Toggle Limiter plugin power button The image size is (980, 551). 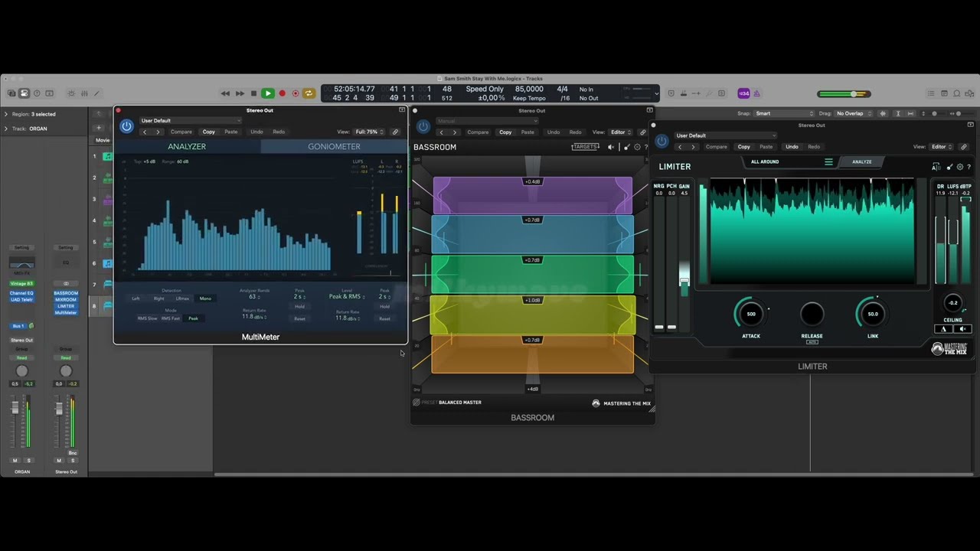661,141
